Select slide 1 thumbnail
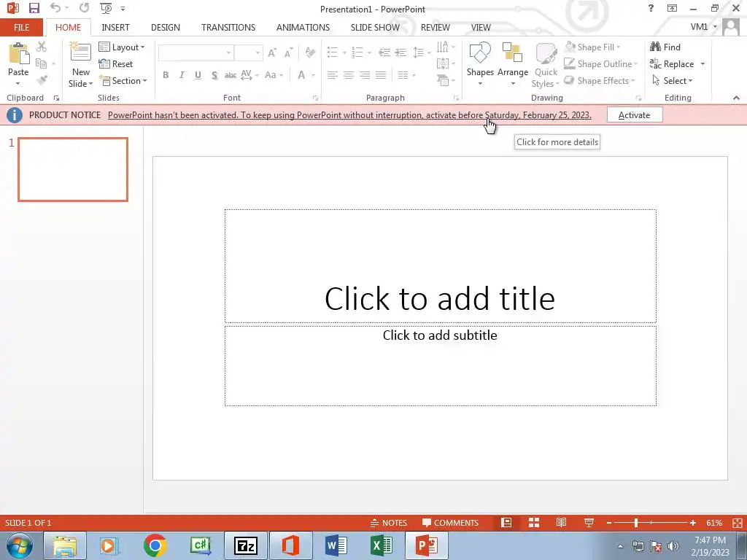 click(73, 169)
